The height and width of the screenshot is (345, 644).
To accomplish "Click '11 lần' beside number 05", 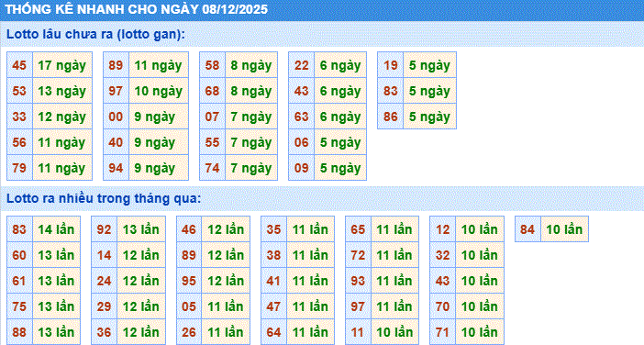I will click(226, 306).
